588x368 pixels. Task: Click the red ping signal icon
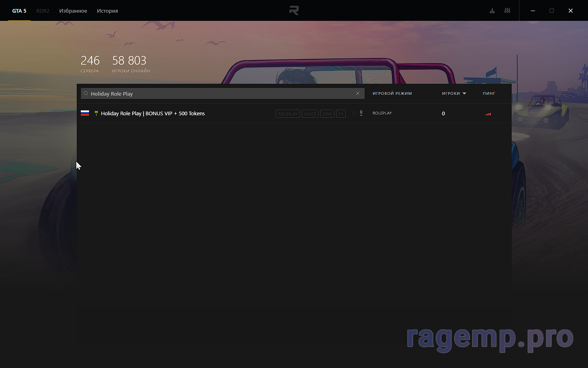pyautogui.click(x=488, y=114)
